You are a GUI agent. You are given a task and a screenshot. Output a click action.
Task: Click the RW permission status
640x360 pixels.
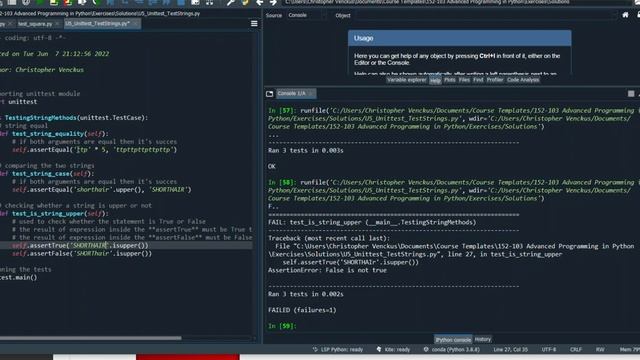[600, 349]
